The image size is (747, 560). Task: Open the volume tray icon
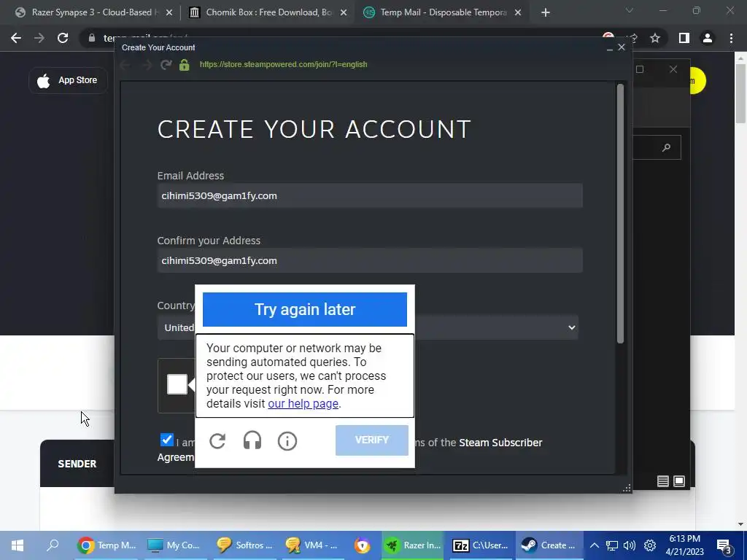(630, 545)
